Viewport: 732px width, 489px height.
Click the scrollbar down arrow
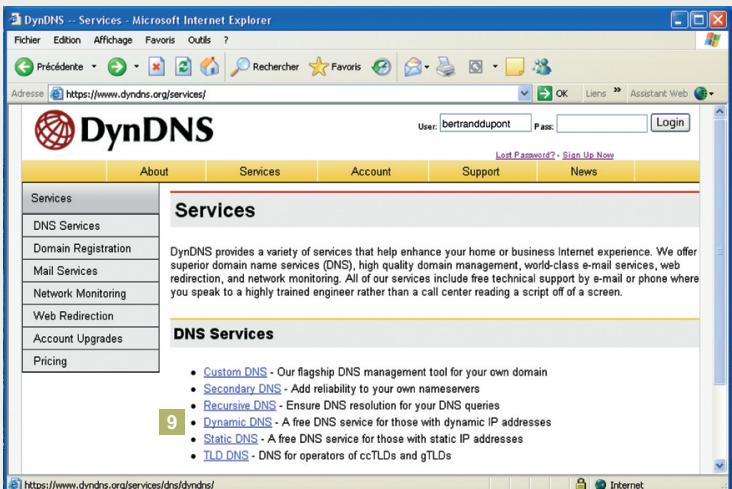point(719,465)
